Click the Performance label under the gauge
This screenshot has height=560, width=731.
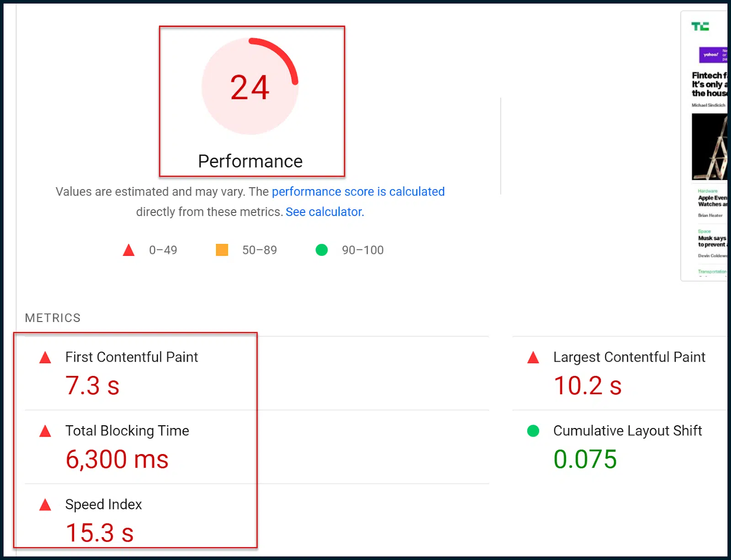pos(250,161)
